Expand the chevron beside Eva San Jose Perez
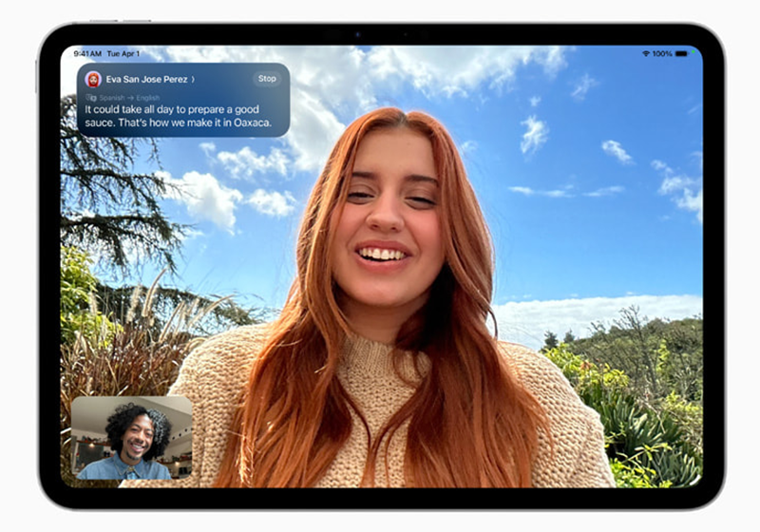This screenshot has height=532, width=760. (x=193, y=79)
